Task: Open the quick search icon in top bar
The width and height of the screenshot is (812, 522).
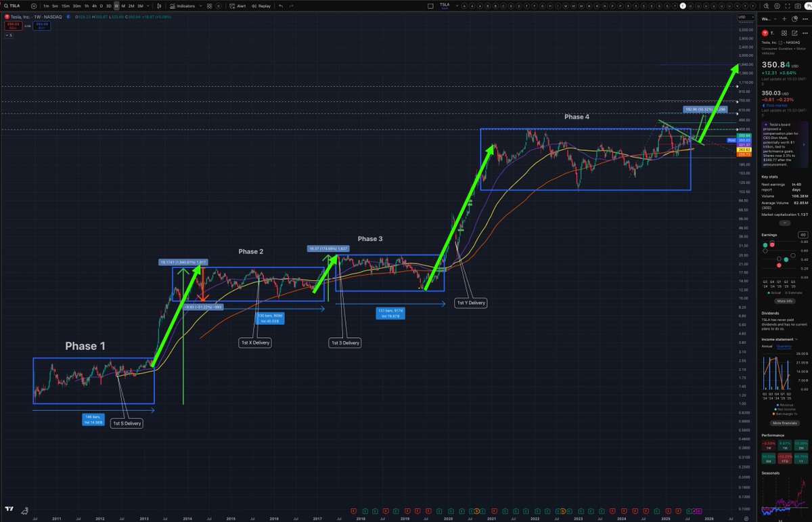Action: [766, 6]
